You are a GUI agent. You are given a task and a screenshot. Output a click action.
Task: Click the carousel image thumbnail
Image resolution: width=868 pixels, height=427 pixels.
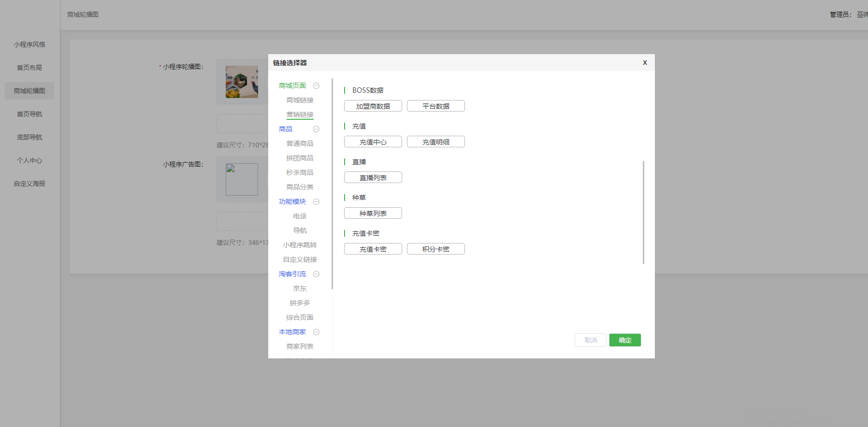[x=242, y=82]
